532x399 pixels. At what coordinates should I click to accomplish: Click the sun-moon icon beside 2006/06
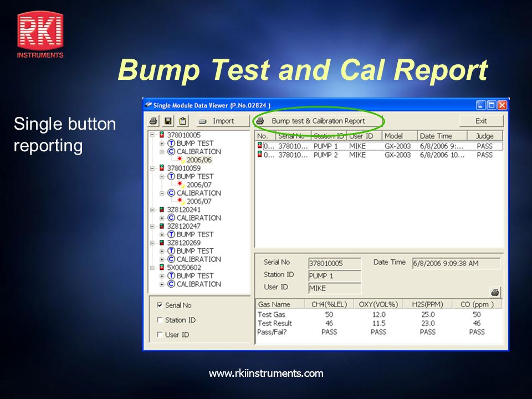(181, 160)
